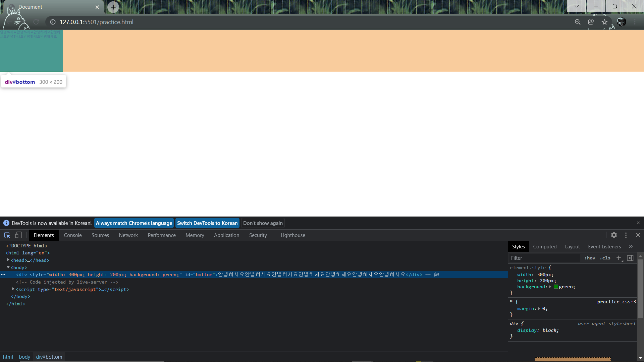Open the green background color swatch
Image resolution: width=644 pixels, height=362 pixels.
556,287
